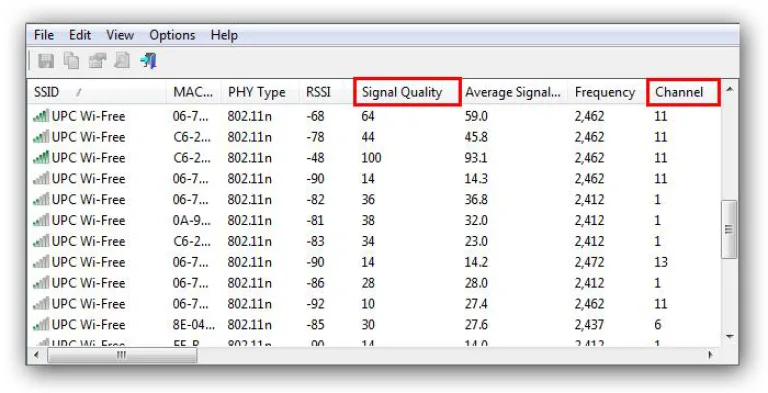Open the Help menu
This screenshot has width=768, height=393.
(224, 35)
